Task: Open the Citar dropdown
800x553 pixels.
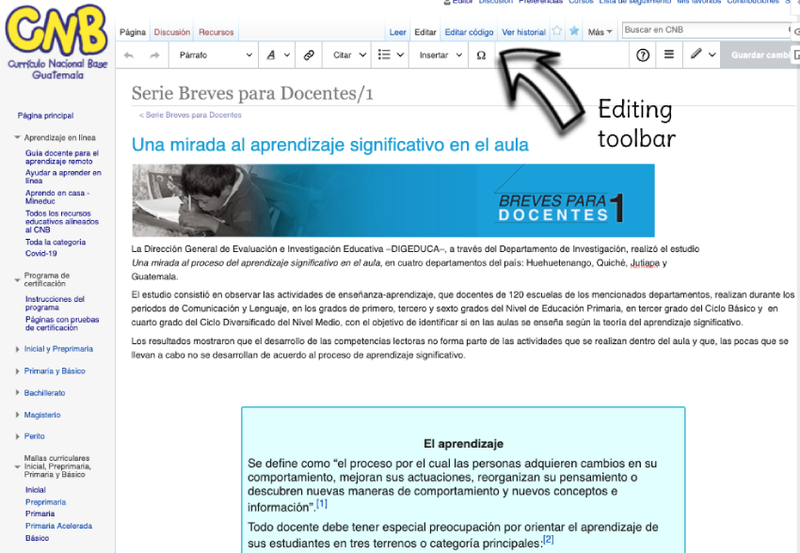Action: pos(349,55)
